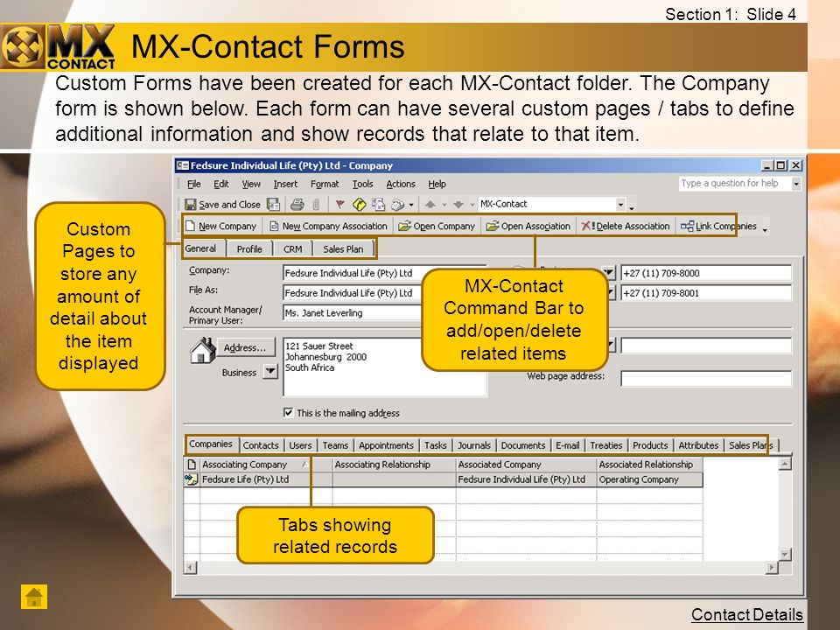Switch to the General page tab
Viewport: 840px width, 630px height.
201,248
